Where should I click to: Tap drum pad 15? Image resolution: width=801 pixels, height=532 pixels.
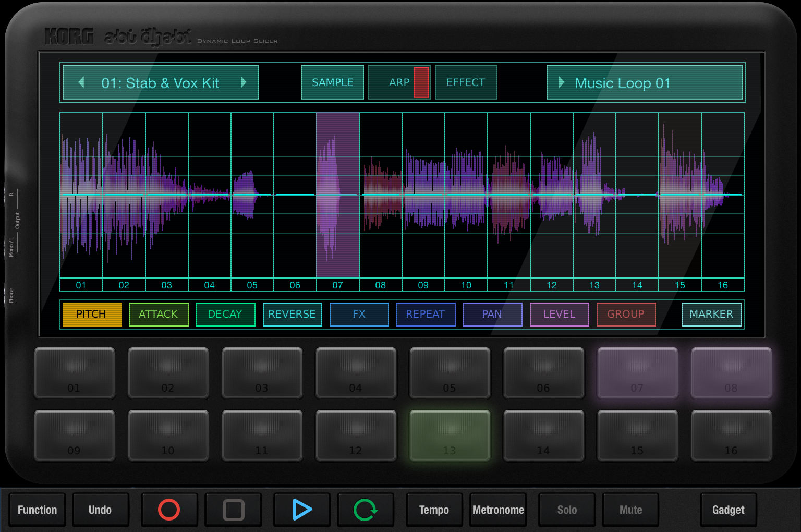[638, 436]
